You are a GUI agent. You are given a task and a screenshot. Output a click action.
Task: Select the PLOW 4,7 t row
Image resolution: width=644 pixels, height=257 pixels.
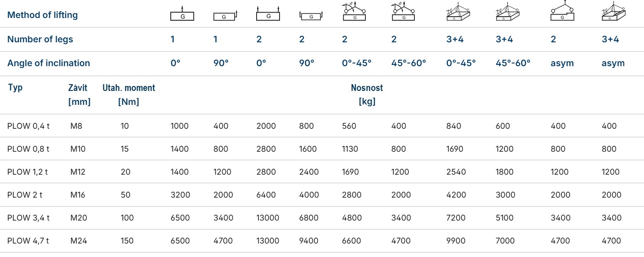322,241
